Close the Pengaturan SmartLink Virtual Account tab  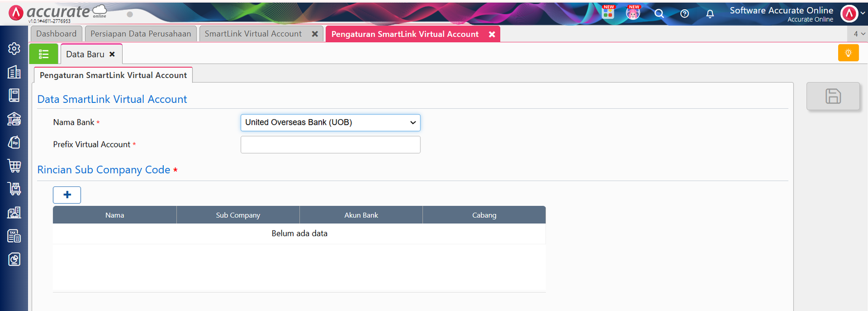click(x=492, y=34)
